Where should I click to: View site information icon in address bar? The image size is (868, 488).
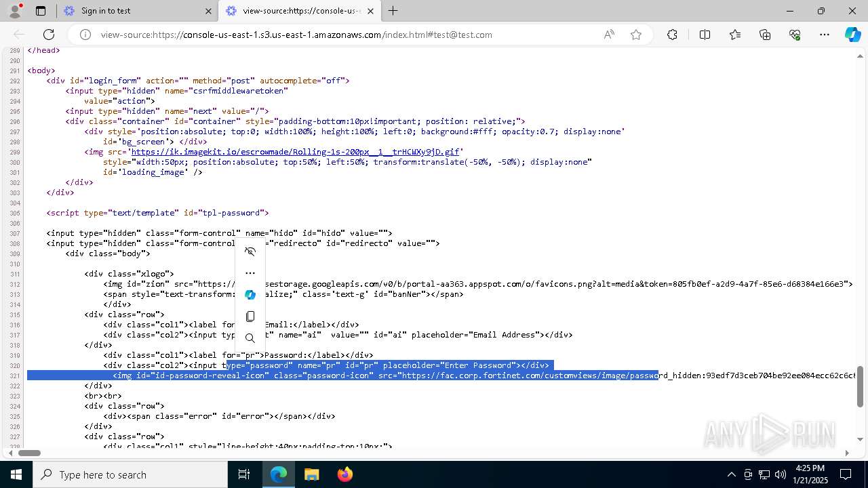point(85,35)
